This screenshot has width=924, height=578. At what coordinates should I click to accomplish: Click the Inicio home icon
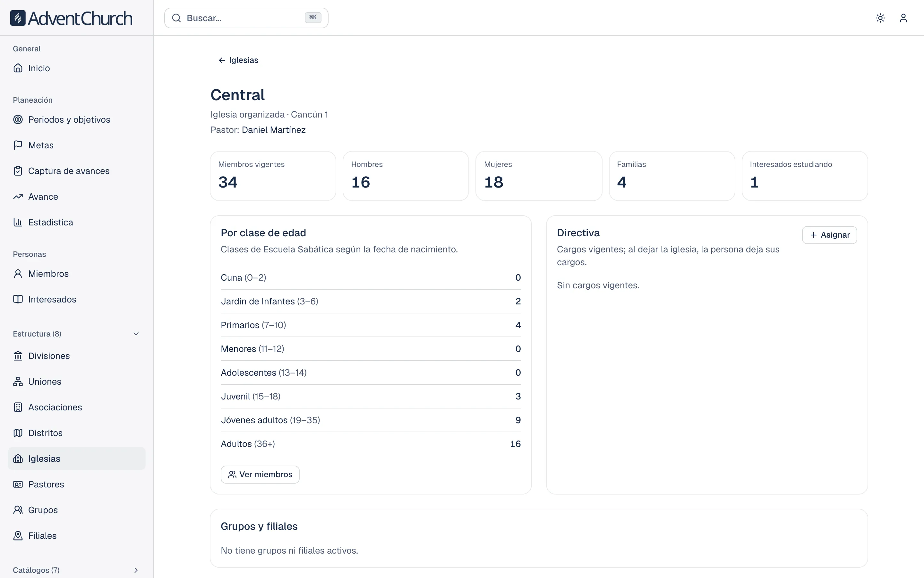tap(18, 68)
